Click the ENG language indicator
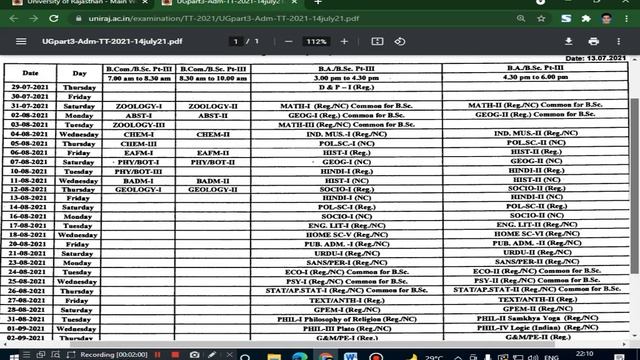Image resolution: width=640 pixels, height=360 pixels. (x=551, y=357)
